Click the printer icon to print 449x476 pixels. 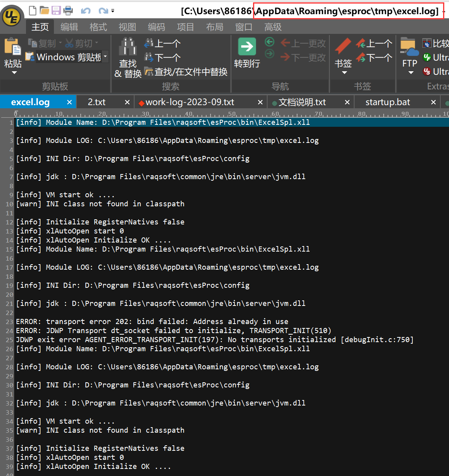pyautogui.click(x=68, y=11)
